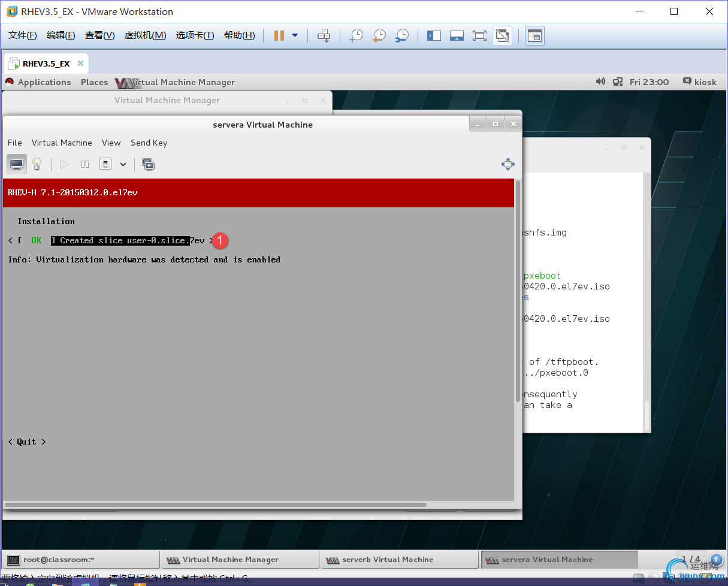Click the Unity mode icon in VMware toolbar
Image resolution: width=728 pixels, height=586 pixels.
(502, 36)
